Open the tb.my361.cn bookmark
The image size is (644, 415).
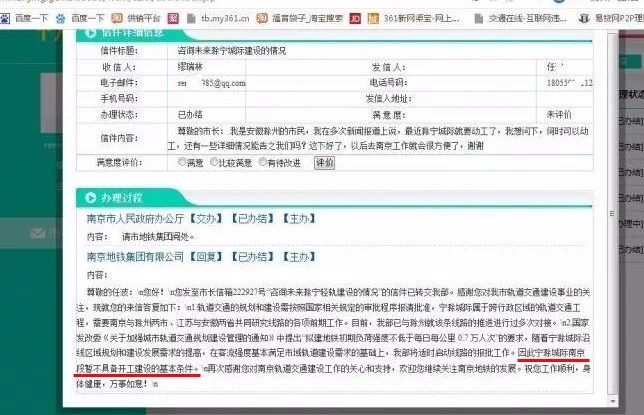pyautogui.click(x=218, y=18)
